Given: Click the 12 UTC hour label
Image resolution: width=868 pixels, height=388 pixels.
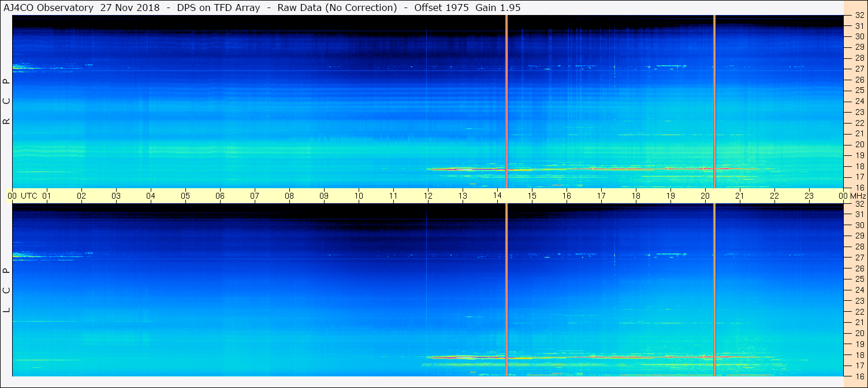Looking at the screenshot, I should 428,196.
